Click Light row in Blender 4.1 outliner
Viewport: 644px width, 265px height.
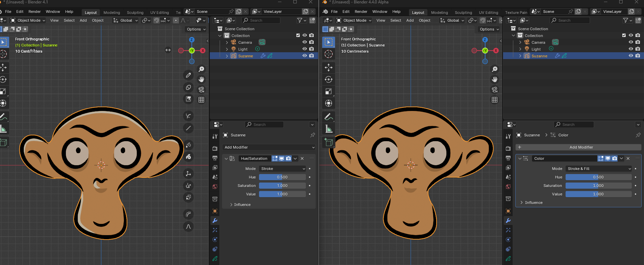click(x=264, y=49)
